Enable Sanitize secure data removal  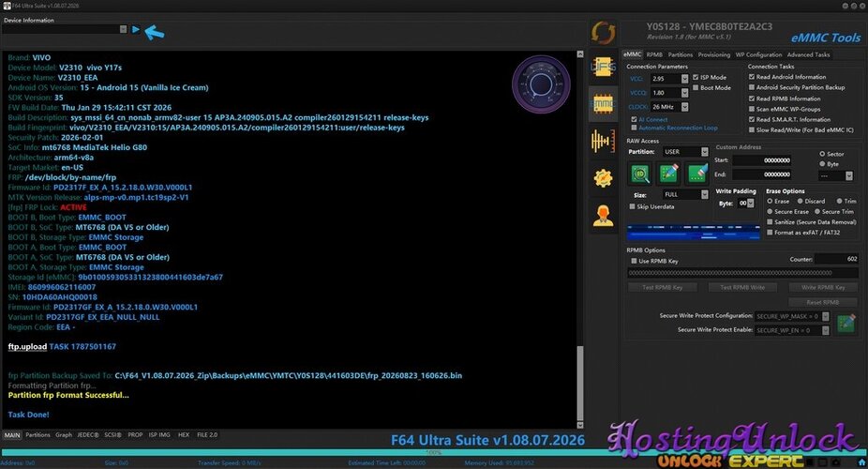[x=770, y=222]
